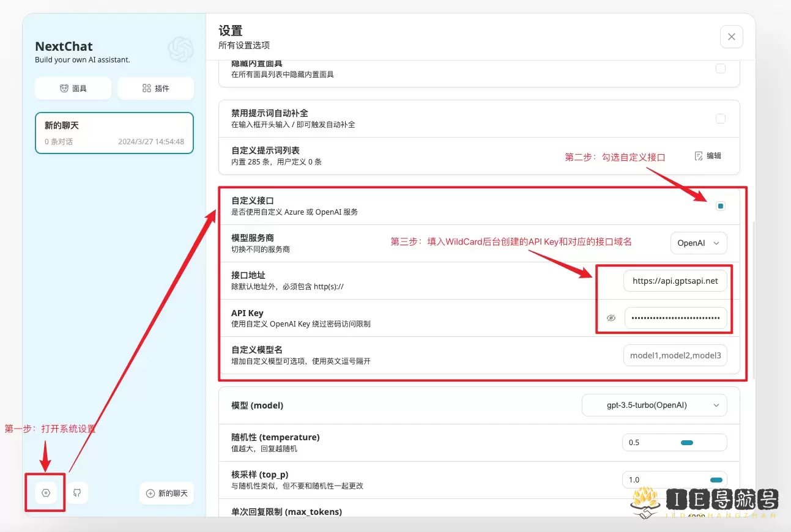Click the ChatGPT logo in sidebar header
The width and height of the screenshot is (791, 532).
click(181, 49)
